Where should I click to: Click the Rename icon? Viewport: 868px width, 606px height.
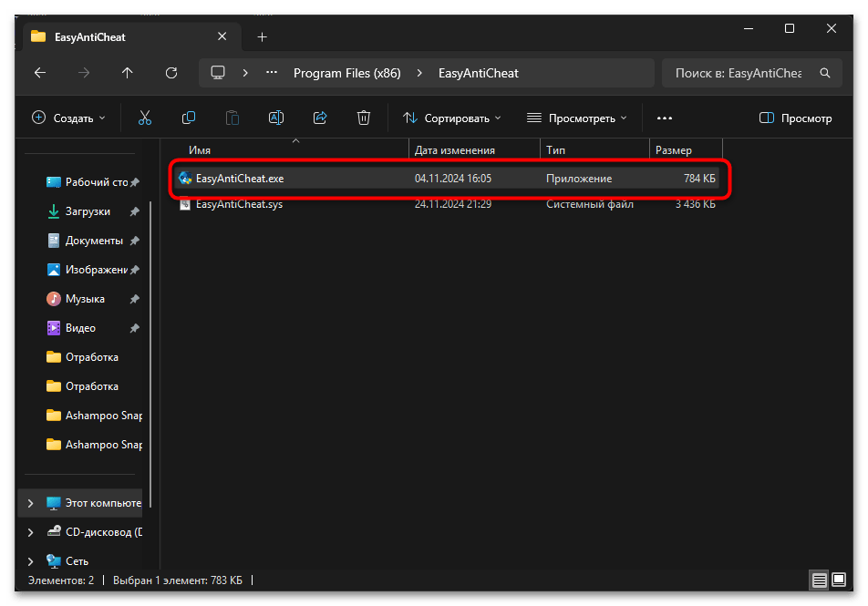(275, 118)
